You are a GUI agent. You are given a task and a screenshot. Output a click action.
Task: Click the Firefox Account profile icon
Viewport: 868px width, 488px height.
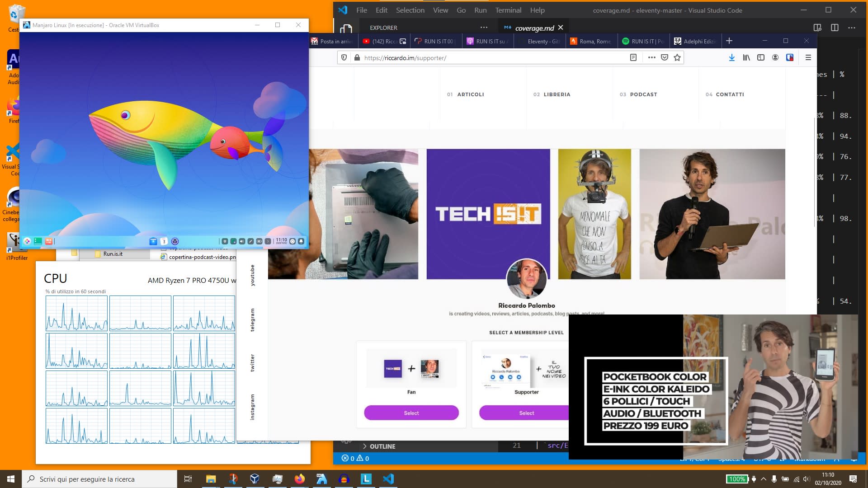pyautogui.click(x=775, y=58)
